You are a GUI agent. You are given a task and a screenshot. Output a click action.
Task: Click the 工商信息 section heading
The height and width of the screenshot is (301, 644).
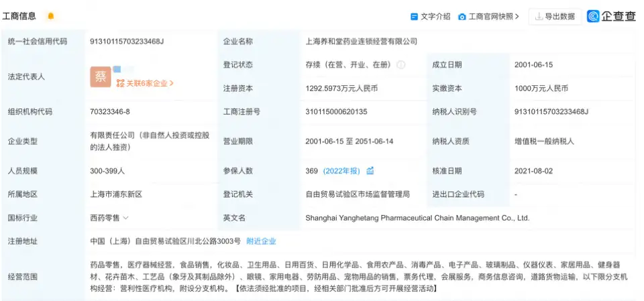[19, 16]
